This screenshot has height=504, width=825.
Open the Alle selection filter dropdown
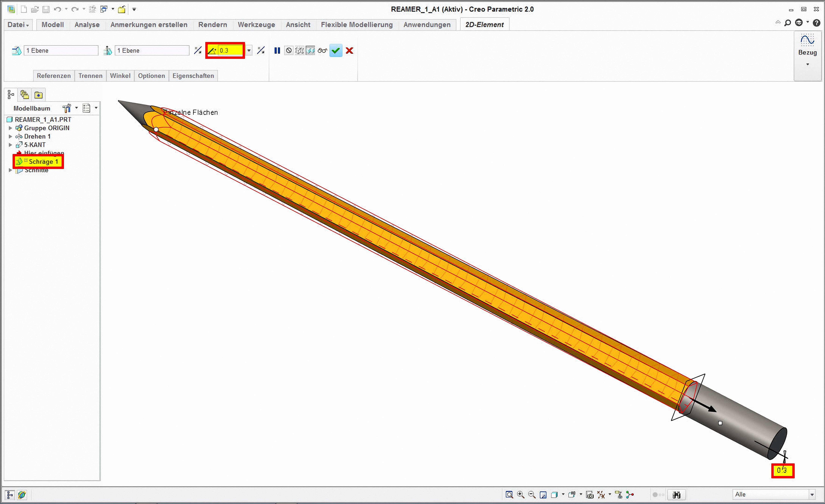pyautogui.click(x=812, y=495)
